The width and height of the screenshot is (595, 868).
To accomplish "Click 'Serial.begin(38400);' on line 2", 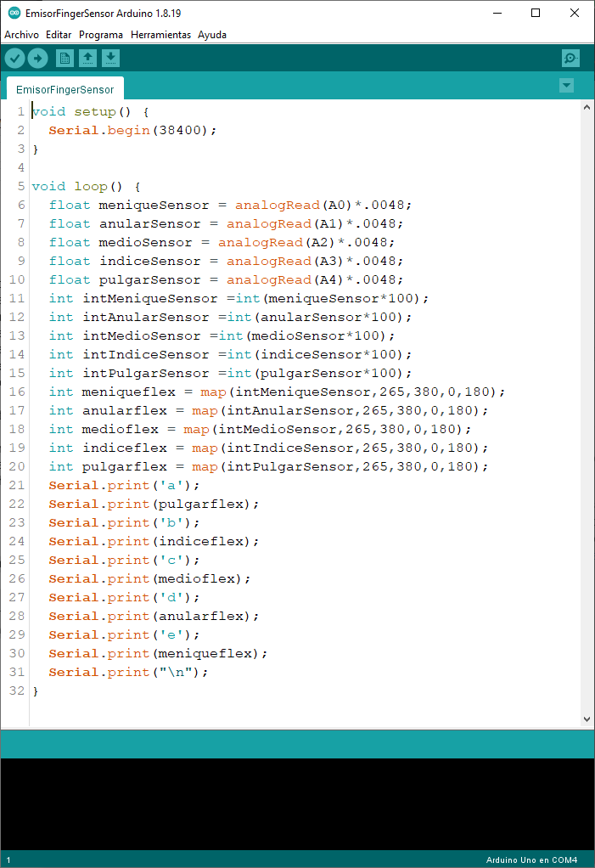I will pos(132,131).
